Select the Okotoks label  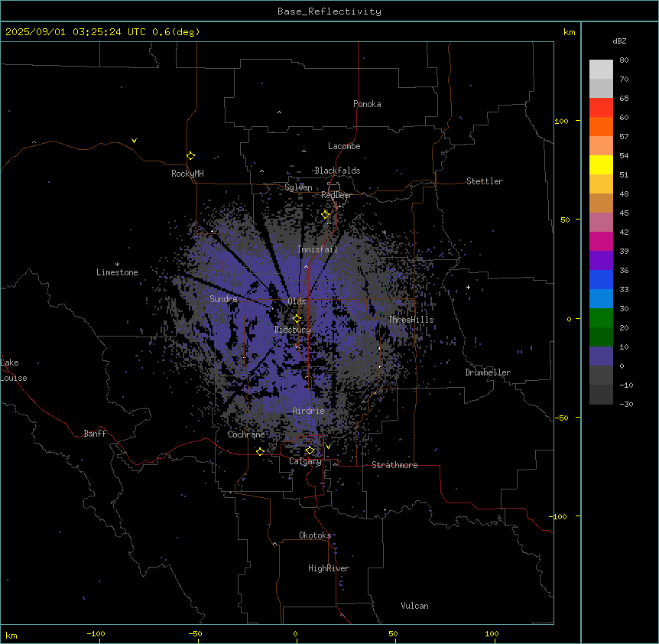[315, 535]
